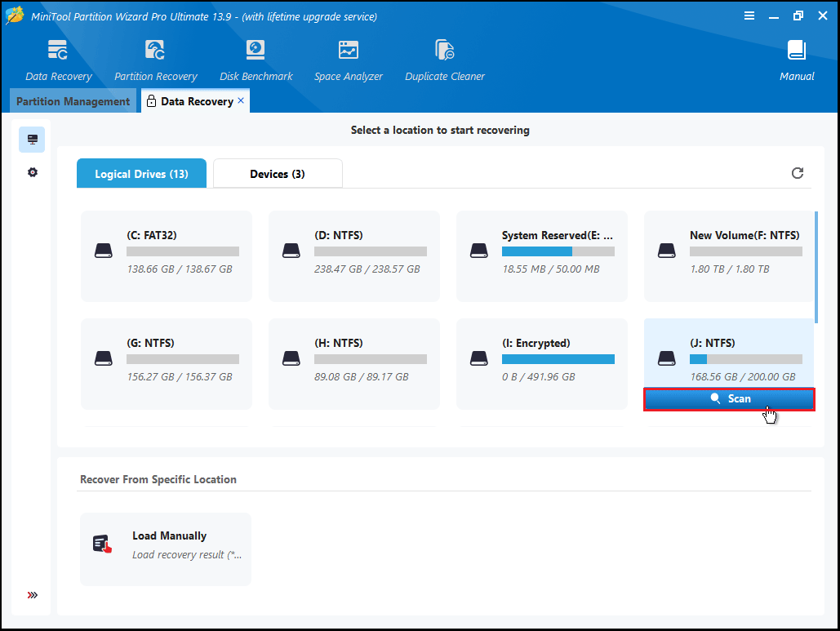Expand the sidebar with red arrows
Image resolution: width=840 pixels, height=631 pixels.
coord(32,595)
